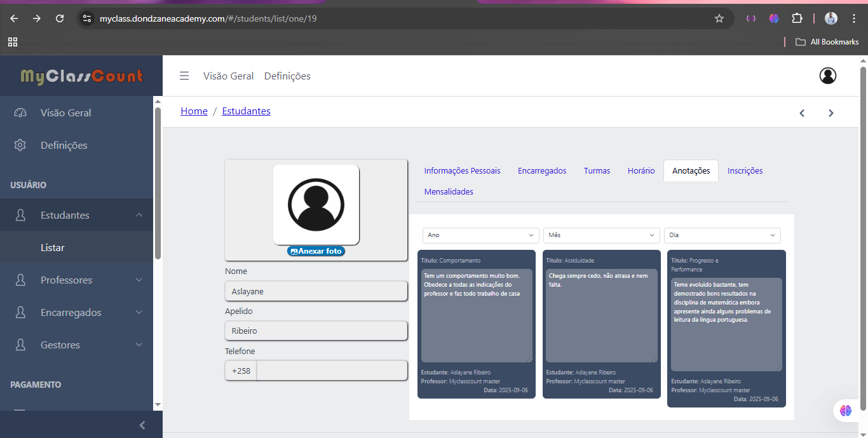Viewport: 868px width, 438px height.
Task: Click the Definições gear sidebar icon
Action: (20, 146)
